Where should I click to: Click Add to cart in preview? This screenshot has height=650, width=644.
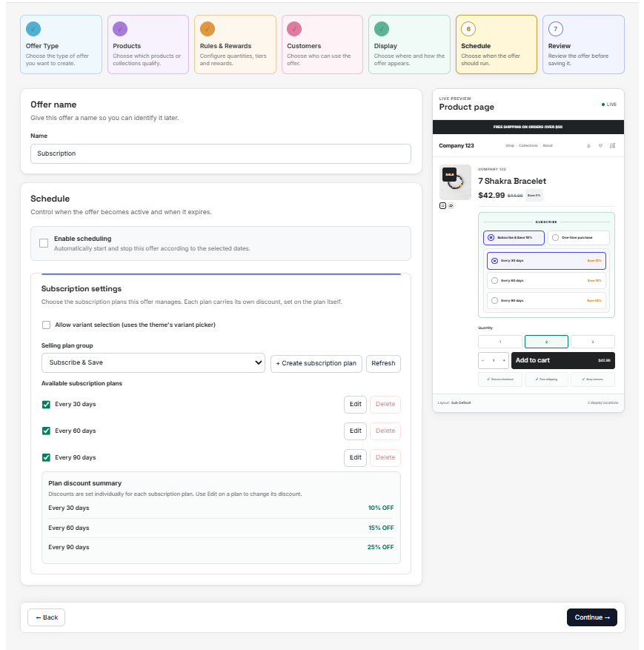pyautogui.click(x=562, y=361)
